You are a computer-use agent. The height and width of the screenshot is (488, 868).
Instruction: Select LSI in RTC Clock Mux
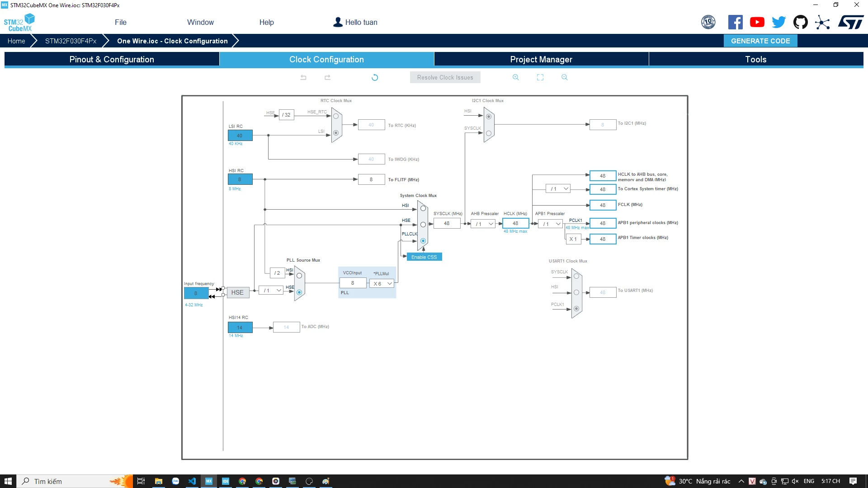click(336, 133)
